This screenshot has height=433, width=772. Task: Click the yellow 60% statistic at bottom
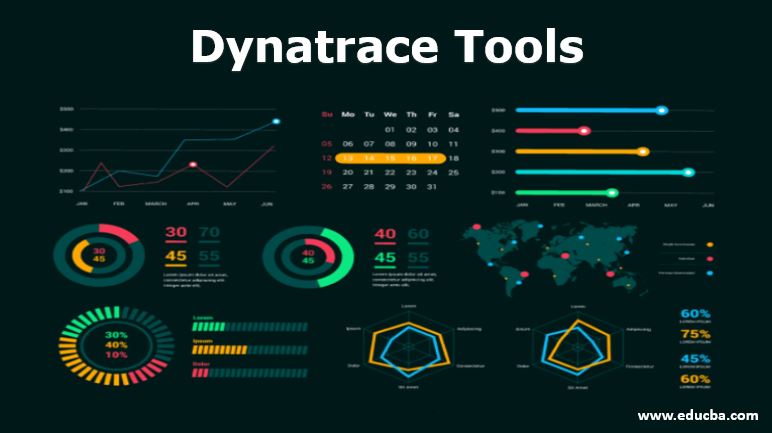point(695,379)
